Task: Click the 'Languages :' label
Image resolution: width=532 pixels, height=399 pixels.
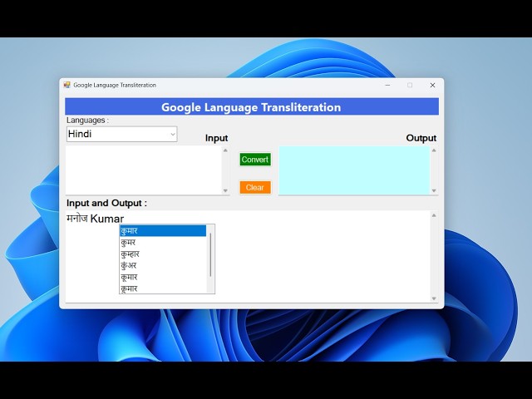Action: click(87, 120)
